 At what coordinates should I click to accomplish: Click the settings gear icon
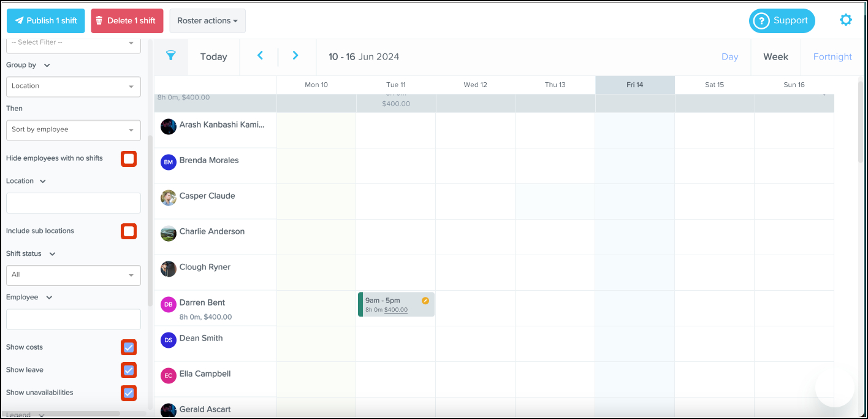845,20
